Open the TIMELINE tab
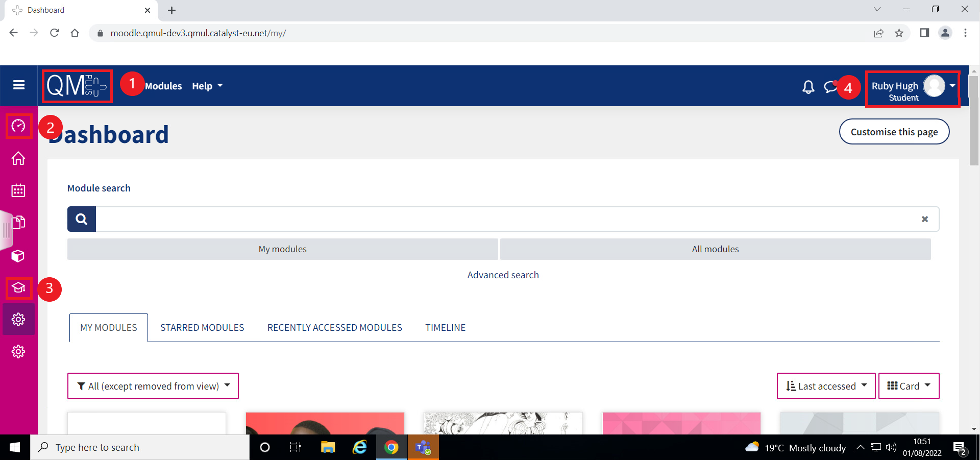The image size is (980, 460). tap(445, 327)
